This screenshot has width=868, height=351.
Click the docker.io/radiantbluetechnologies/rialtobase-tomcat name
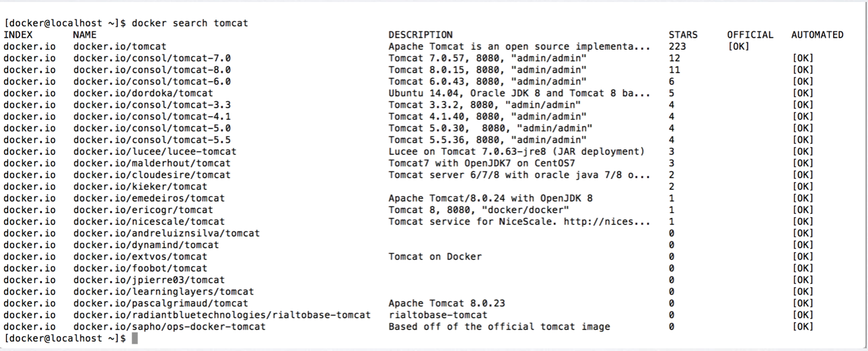(x=222, y=315)
